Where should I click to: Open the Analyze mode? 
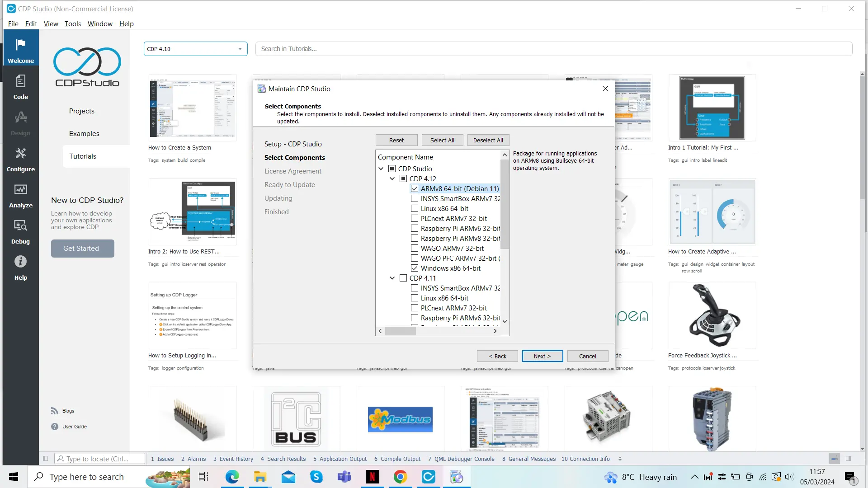pos(20,196)
